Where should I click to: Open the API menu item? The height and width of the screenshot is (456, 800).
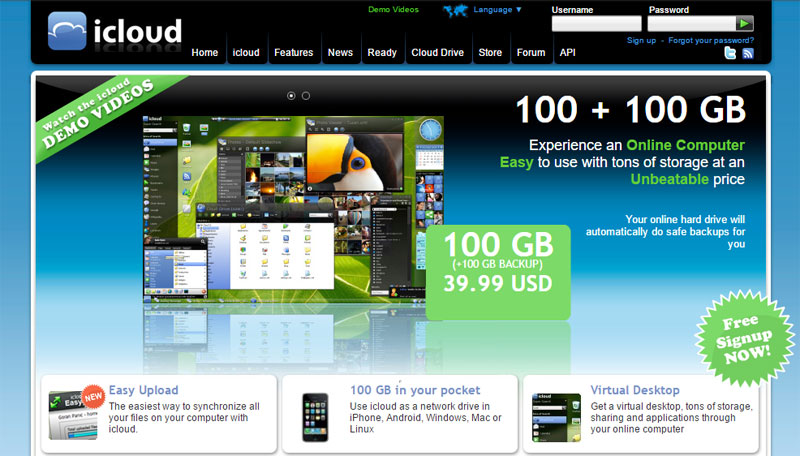point(567,53)
